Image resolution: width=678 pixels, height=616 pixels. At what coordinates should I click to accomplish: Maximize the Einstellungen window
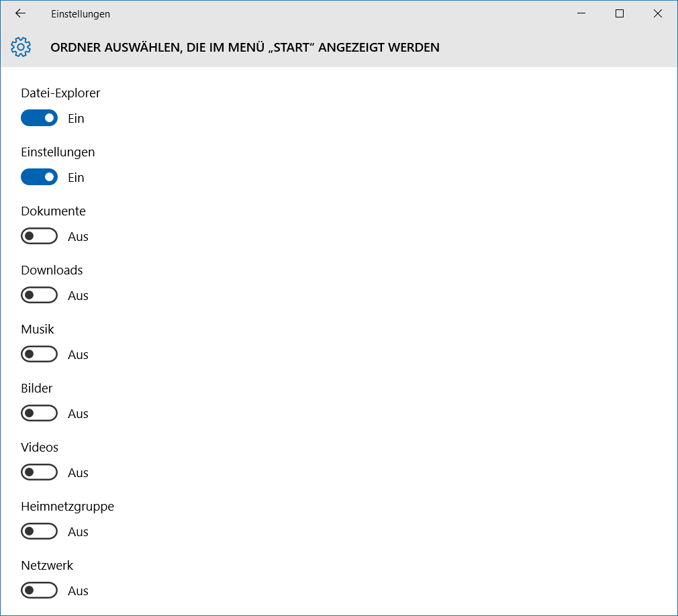pyautogui.click(x=620, y=13)
